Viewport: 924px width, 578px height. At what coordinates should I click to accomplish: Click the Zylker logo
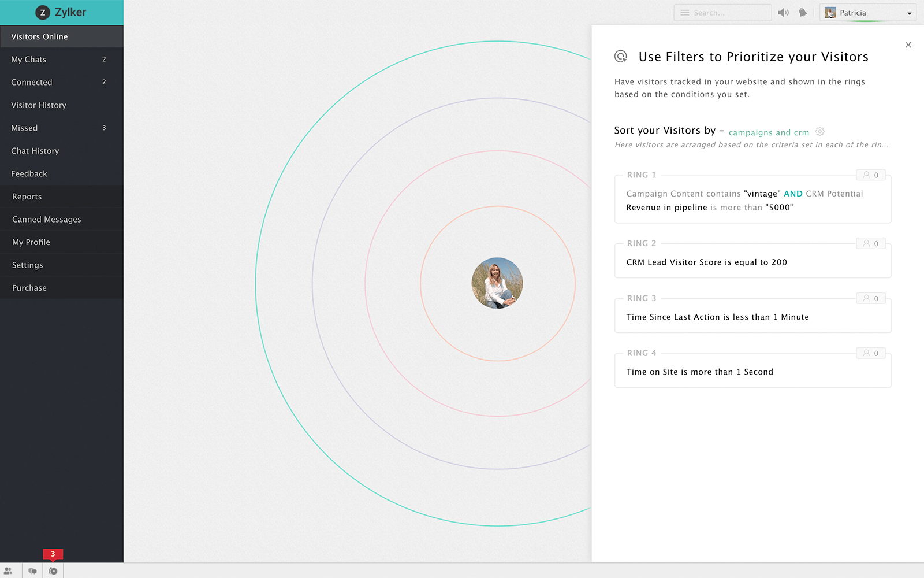[61, 12]
